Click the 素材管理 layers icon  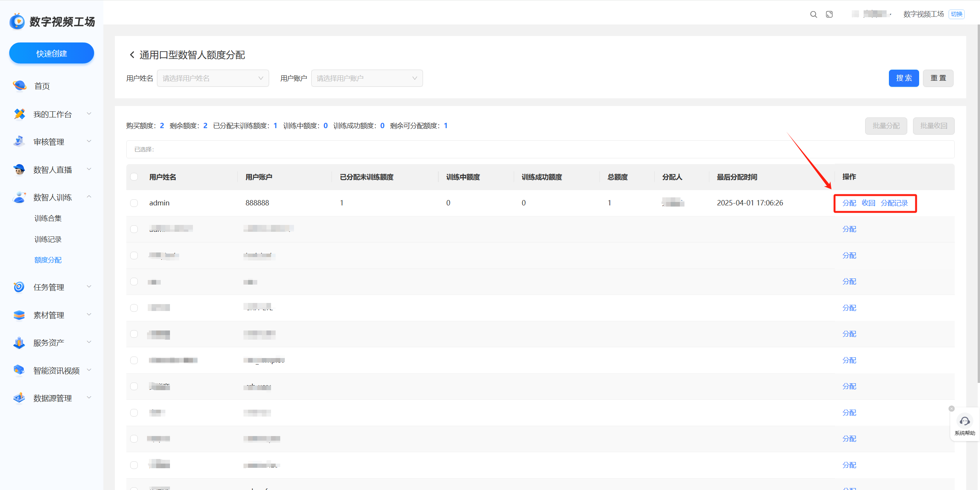pos(19,315)
